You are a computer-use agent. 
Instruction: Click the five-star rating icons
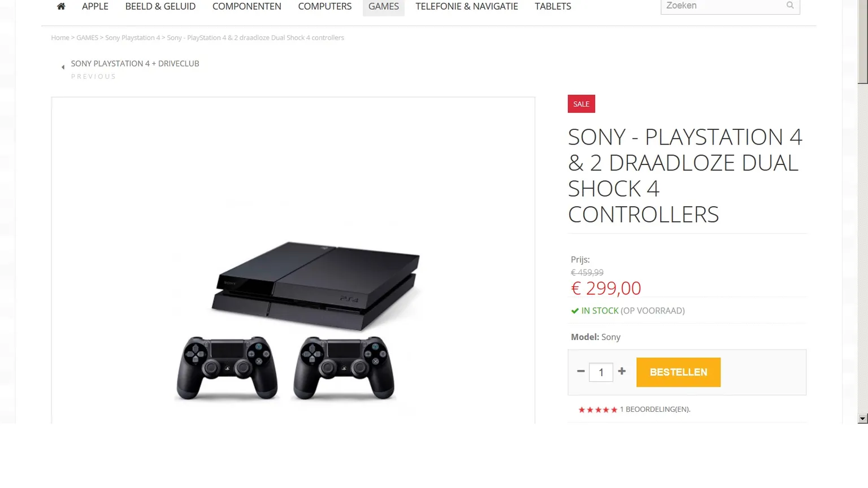[x=597, y=409]
